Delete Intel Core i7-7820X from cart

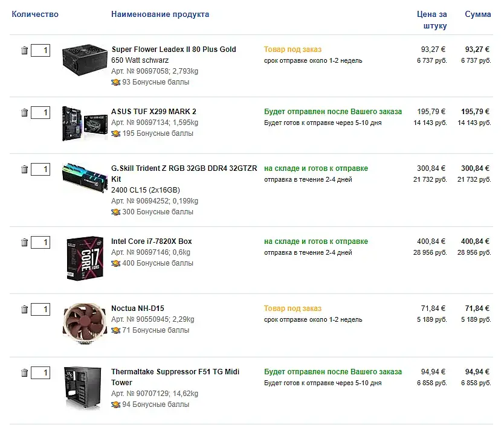25,243
